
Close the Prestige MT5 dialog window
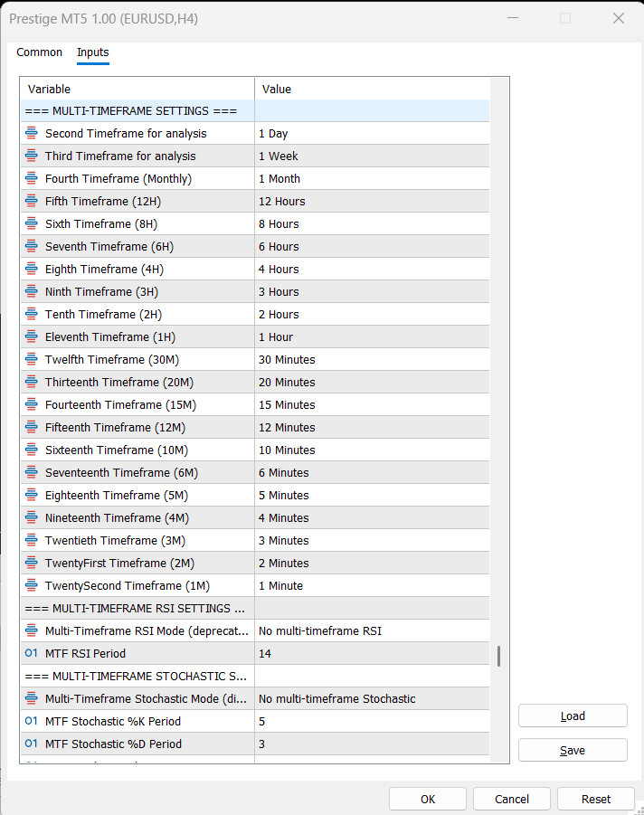coord(618,18)
